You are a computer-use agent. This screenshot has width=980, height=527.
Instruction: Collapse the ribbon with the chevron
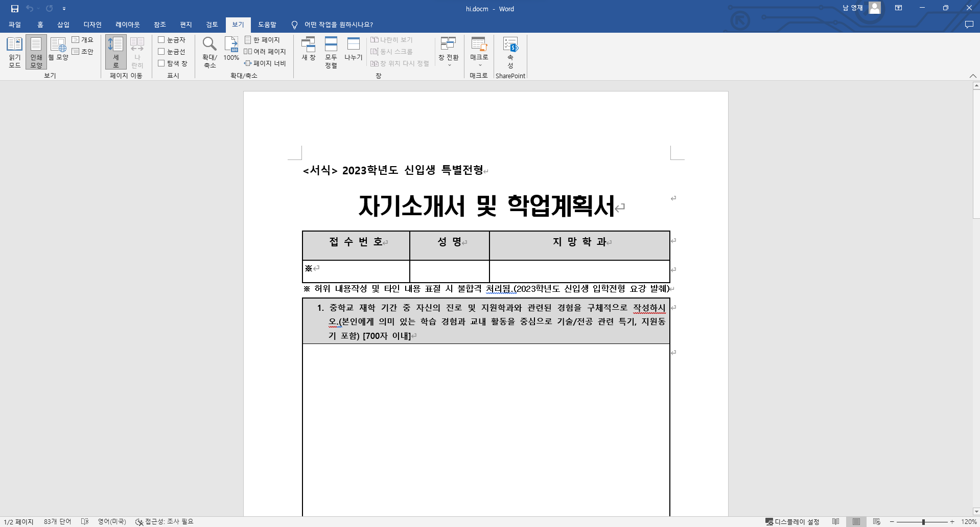coord(972,76)
